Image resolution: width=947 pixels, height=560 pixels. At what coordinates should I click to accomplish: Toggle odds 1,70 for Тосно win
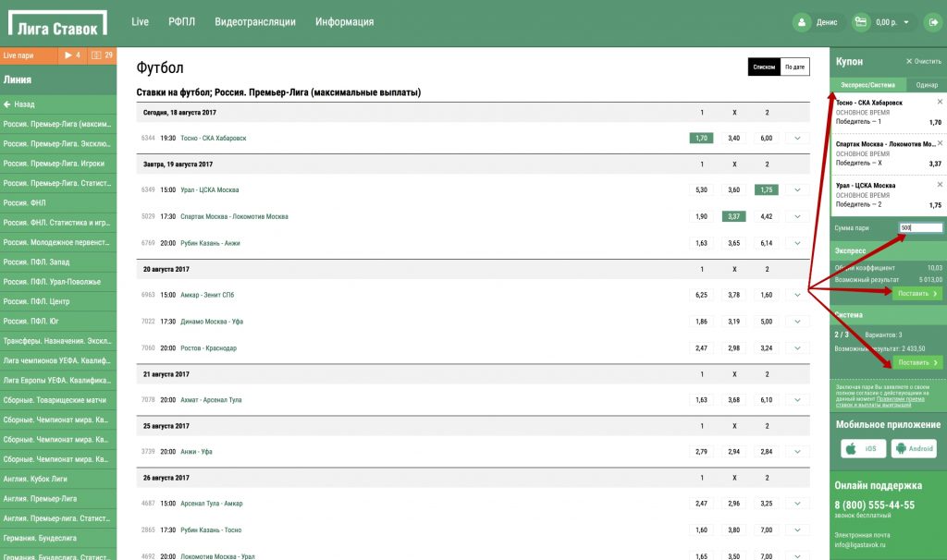point(701,138)
